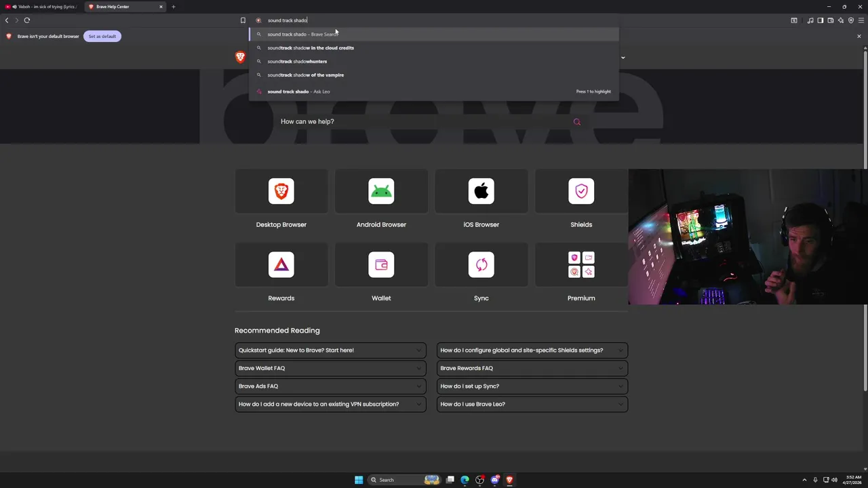
Task: Close the Brave Help Center tab
Action: pyautogui.click(x=161, y=7)
